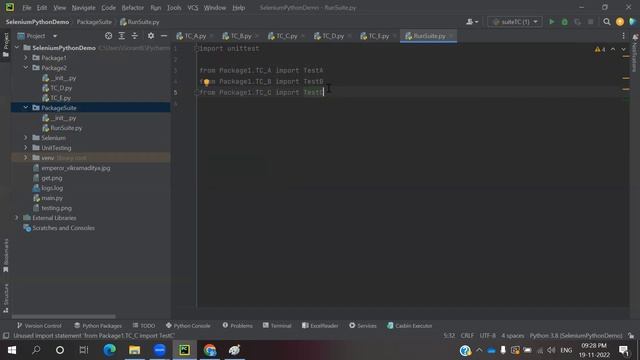This screenshot has width=640, height=360.
Task: Click the SeleniumPythonDemo breadcrumb
Action: [x=37, y=22]
